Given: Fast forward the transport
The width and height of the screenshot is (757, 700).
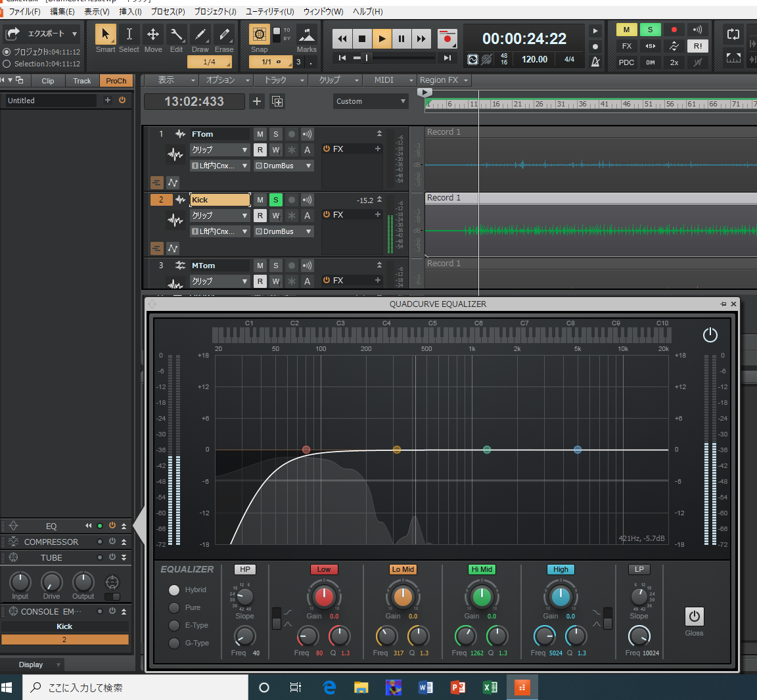Looking at the screenshot, I should coord(421,39).
